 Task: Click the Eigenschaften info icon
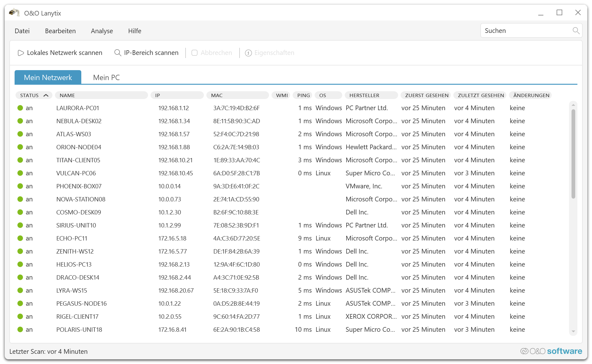[x=248, y=53]
